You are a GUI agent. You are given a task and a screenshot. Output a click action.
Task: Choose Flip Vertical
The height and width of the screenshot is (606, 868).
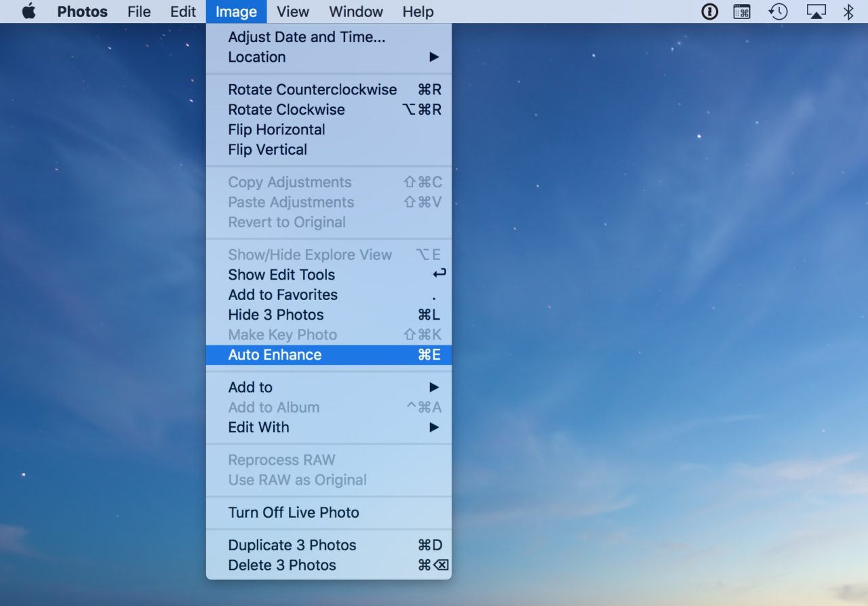coord(329,149)
